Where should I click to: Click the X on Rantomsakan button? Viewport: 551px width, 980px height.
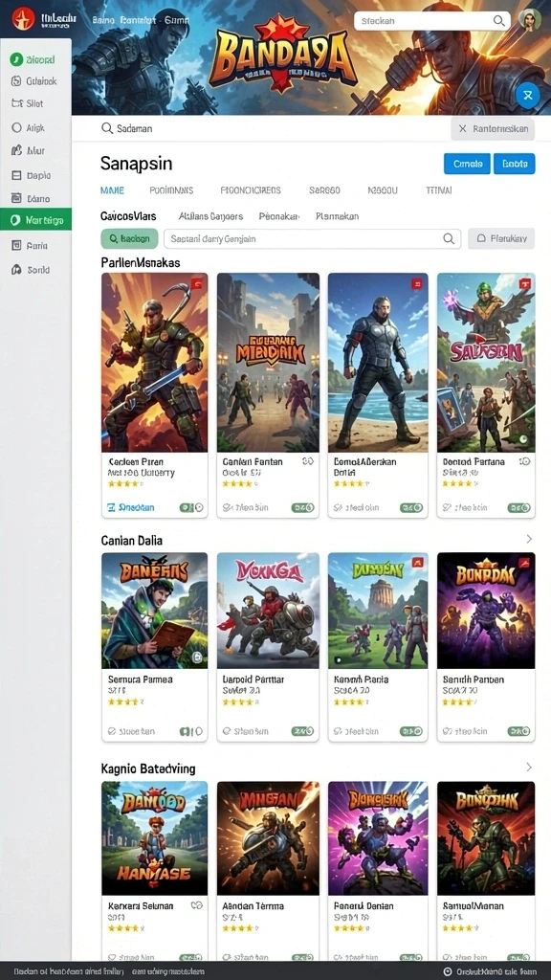click(462, 129)
